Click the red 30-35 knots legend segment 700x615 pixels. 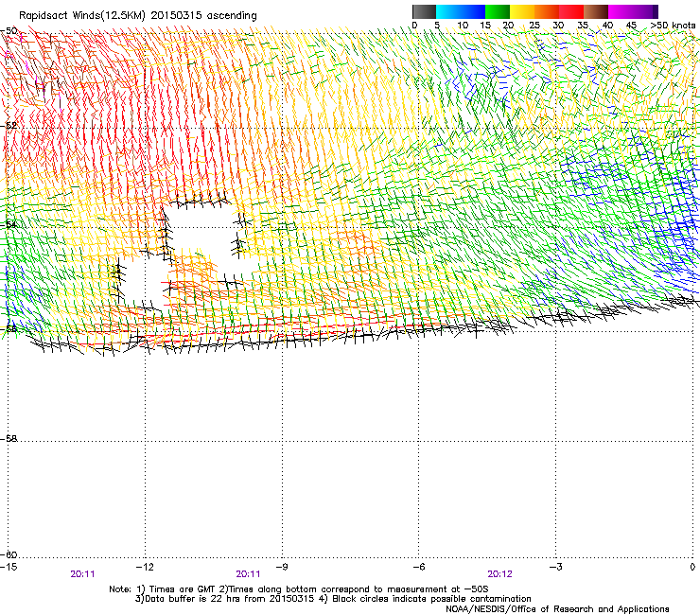pos(571,11)
